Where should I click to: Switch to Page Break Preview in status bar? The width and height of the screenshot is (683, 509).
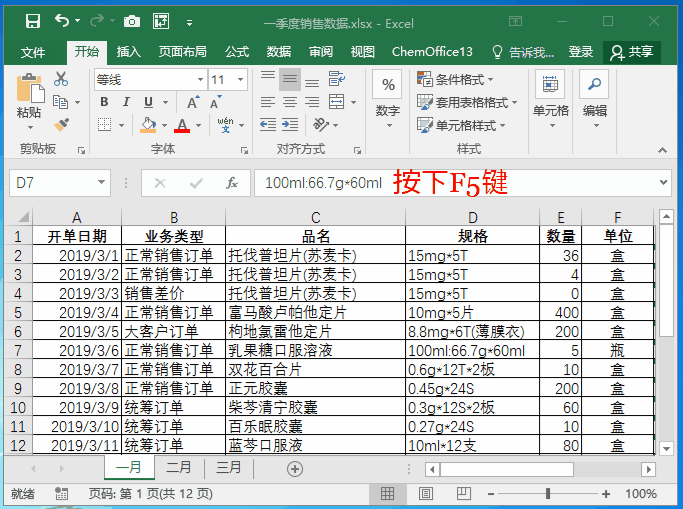(463, 494)
